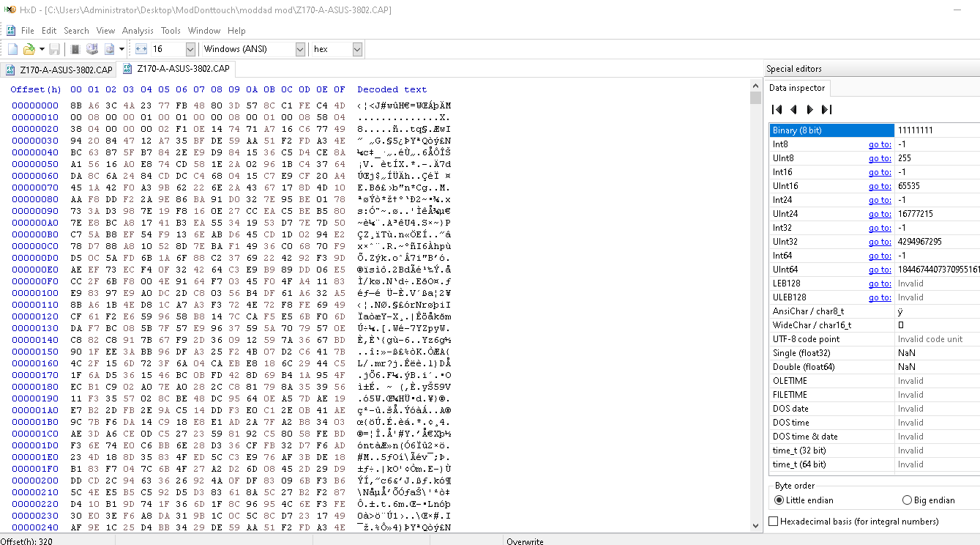The image size is (980, 545).
Task: Select the Big endian byte order
Action: pos(908,500)
